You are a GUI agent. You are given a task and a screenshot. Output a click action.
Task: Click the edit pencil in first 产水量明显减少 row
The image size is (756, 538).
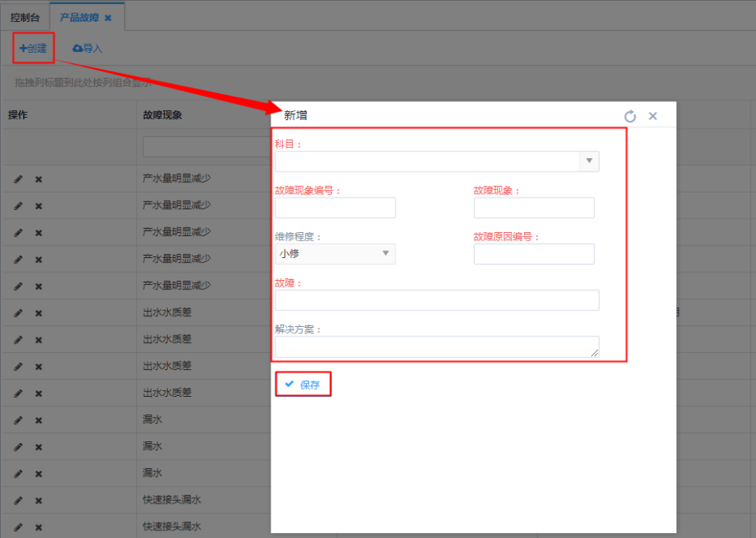18,179
